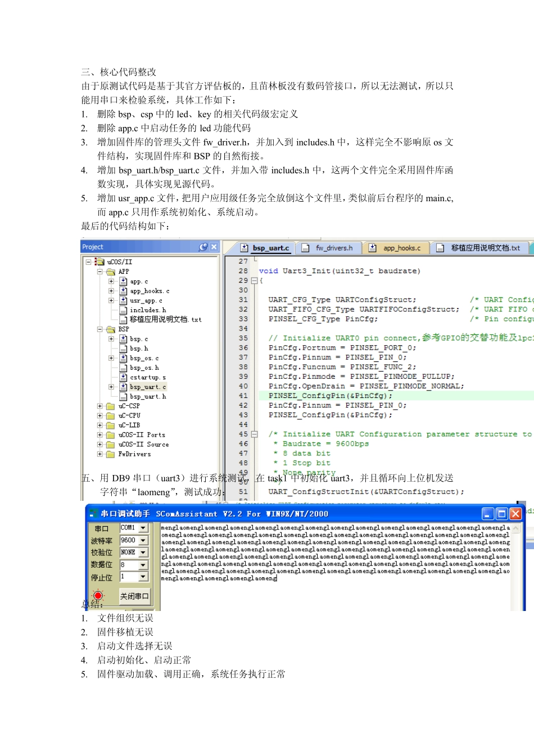Viewport: 534px width, 756px height.
Task: Open the NONE parity dropdown
Action: point(143,553)
